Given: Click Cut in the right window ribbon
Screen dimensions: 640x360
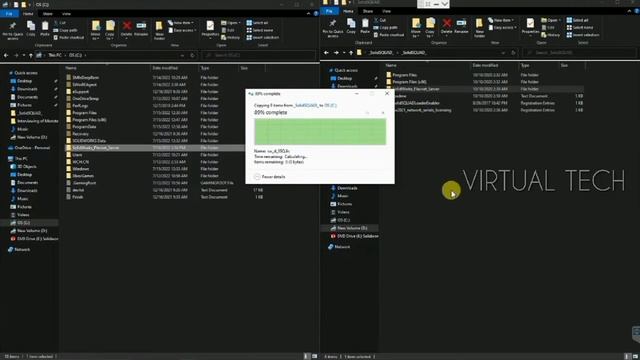Looking at the screenshot, I should coord(380,20).
